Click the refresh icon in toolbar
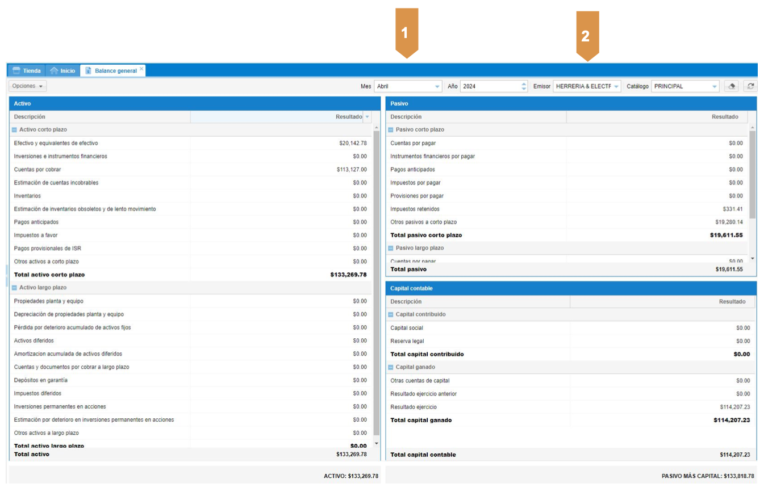The height and width of the screenshot is (496, 768). pyautogui.click(x=750, y=87)
